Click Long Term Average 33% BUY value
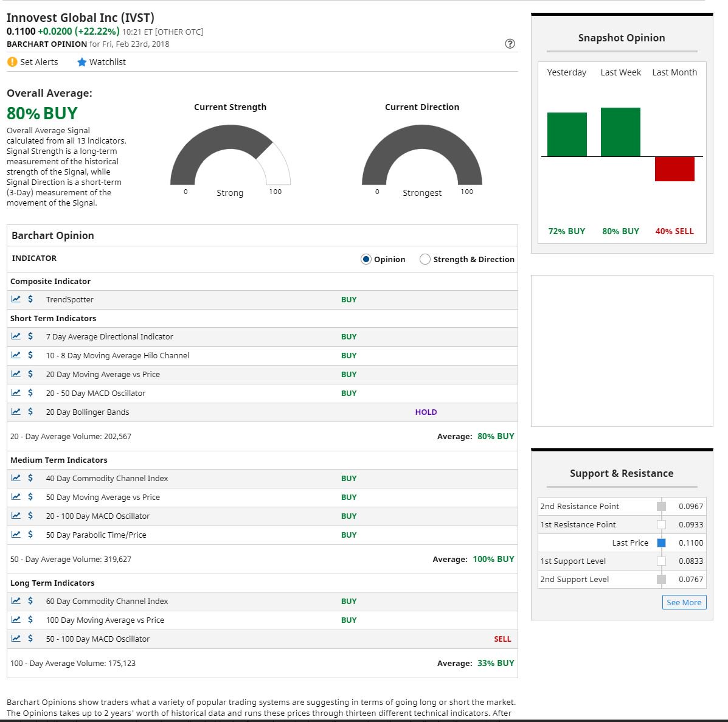 pos(496,663)
